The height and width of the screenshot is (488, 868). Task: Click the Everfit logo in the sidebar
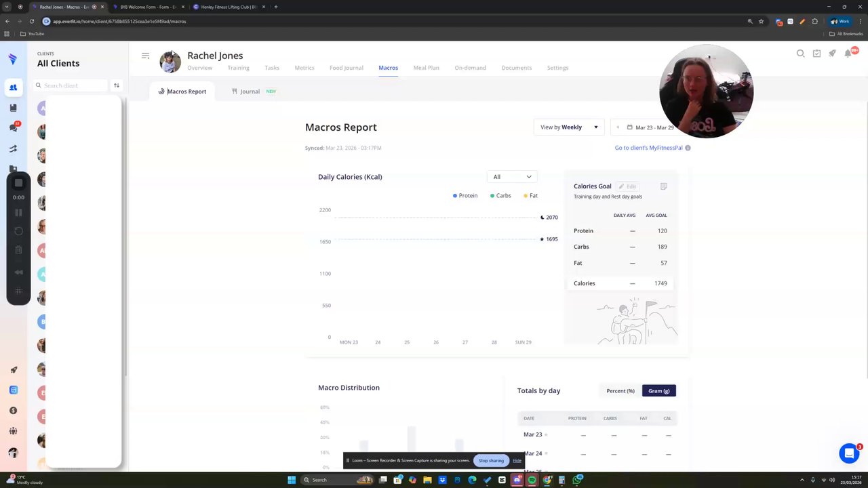click(13, 59)
